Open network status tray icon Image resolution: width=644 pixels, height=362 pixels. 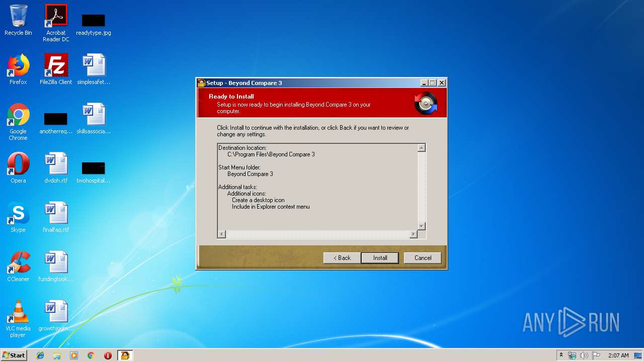[572, 355]
